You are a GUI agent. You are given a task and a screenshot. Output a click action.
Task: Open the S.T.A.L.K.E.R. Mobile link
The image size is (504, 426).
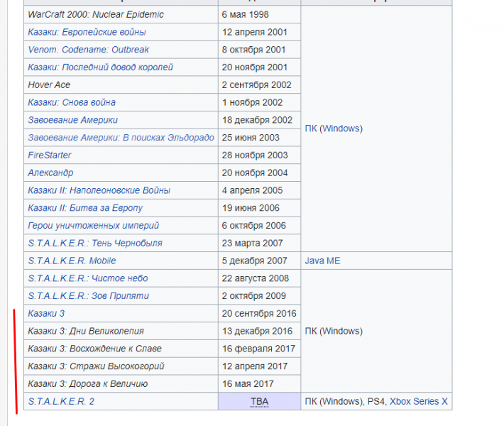(72, 261)
